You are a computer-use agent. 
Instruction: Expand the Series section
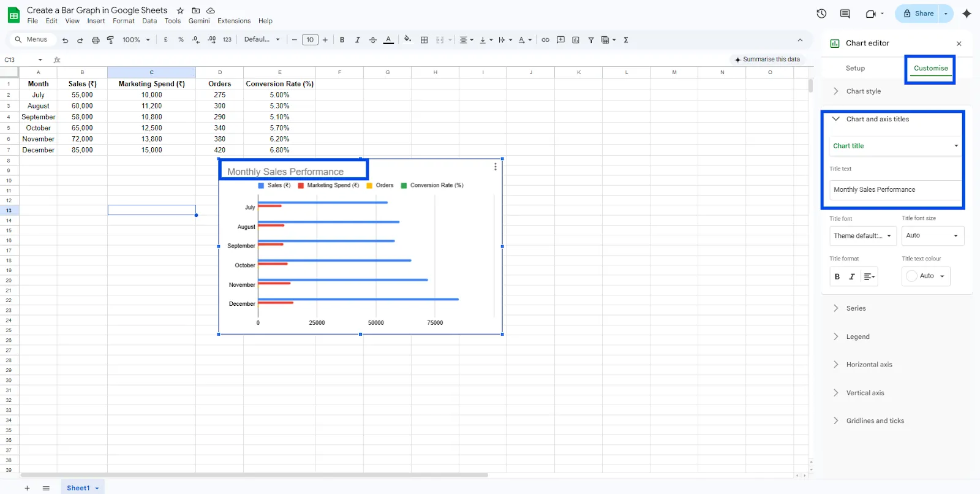tap(856, 308)
